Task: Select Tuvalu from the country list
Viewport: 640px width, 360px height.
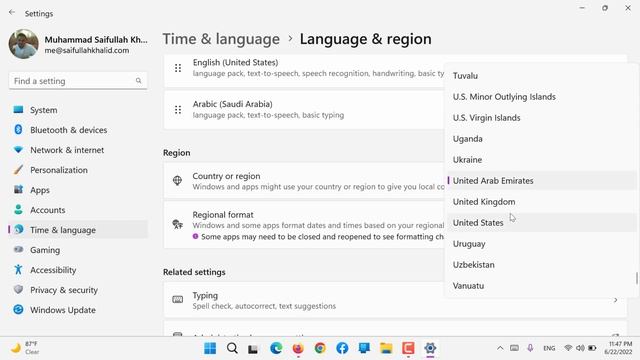Action: 542,76
